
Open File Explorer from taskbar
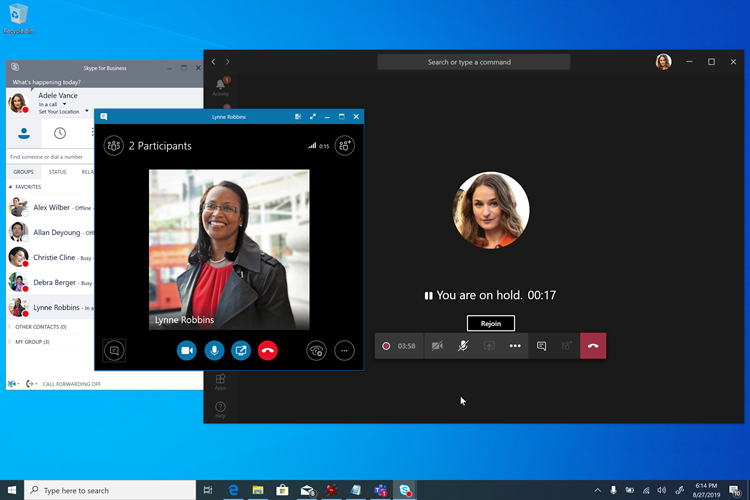coord(258,490)
